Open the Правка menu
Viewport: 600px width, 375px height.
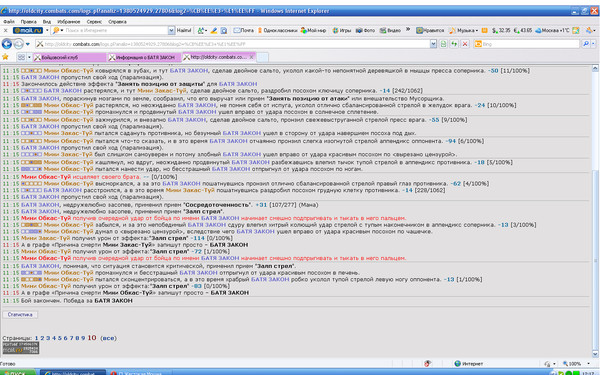pos(29,22)
